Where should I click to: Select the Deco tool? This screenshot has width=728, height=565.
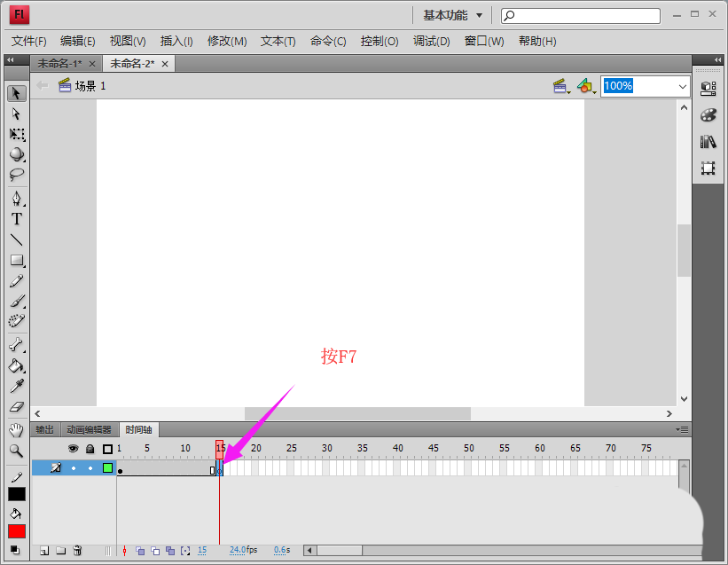[17, 320]
